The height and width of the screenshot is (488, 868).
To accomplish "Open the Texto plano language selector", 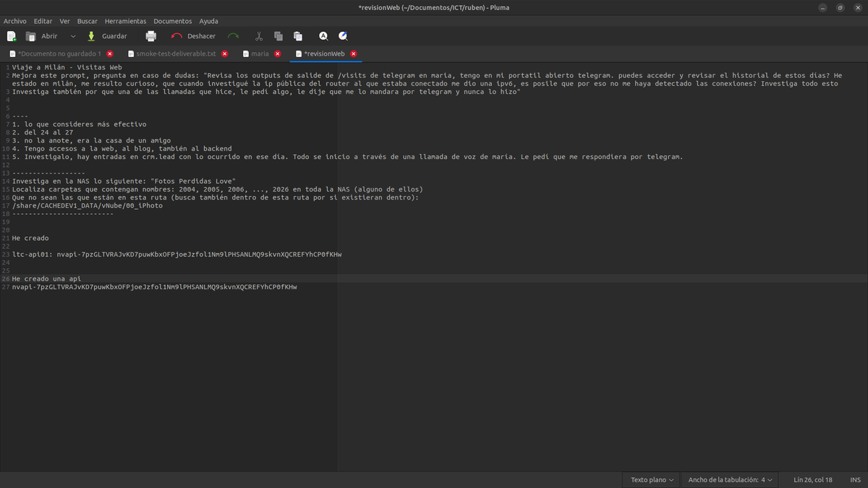I will 650,479.
